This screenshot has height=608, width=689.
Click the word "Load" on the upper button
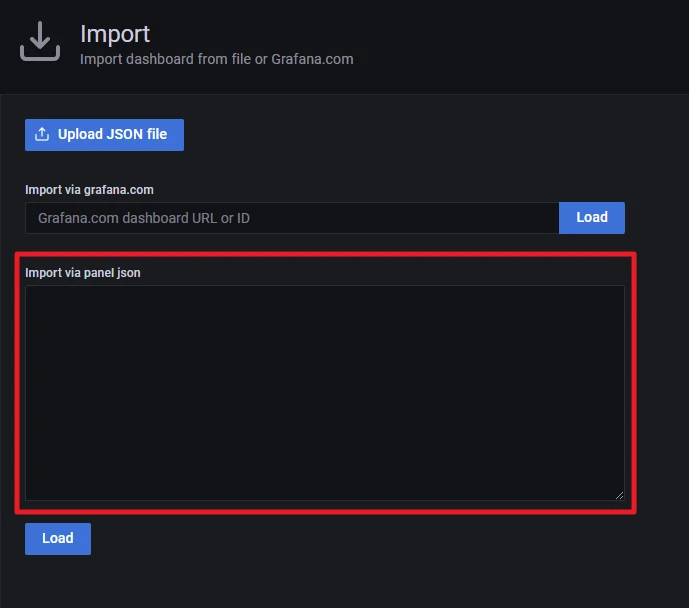pyautogui.click(x=591, y=218)
